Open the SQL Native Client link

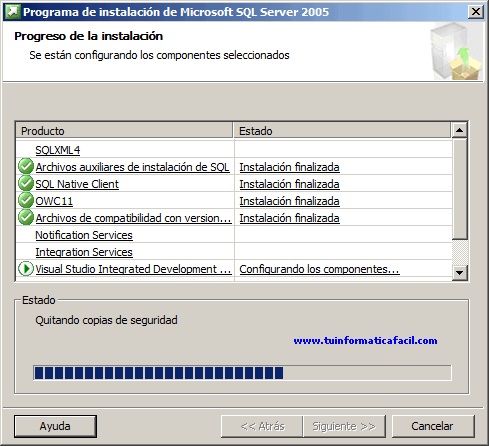point(77,184)
